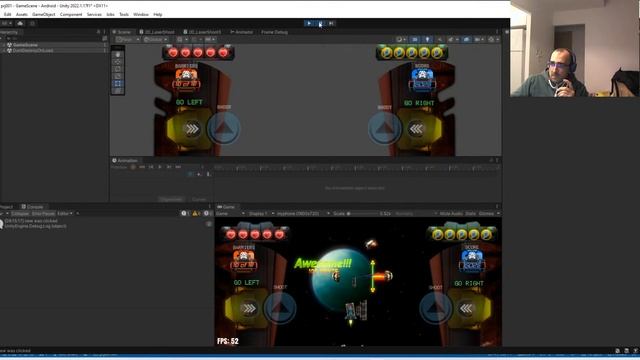The height and width of the screenshot is (360, 640).
Task: Click Preview in the Animation panel
Action: (x=119, y=167)
